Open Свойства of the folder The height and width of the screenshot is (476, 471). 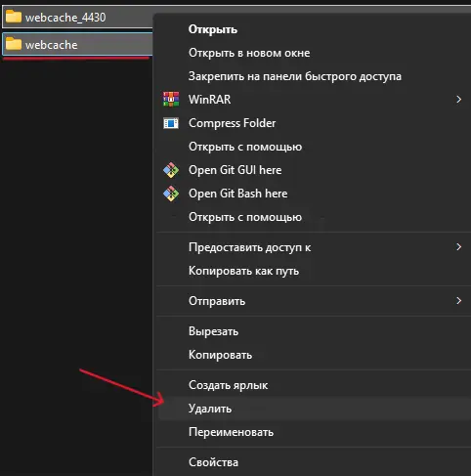tap(213, 462)
